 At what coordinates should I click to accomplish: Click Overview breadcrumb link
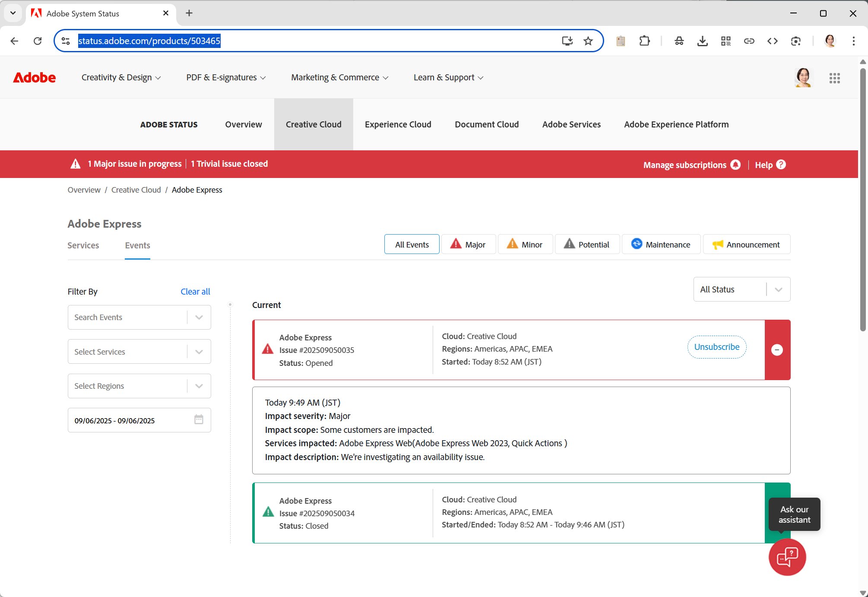pyautogui.click(x=84, y=190)
